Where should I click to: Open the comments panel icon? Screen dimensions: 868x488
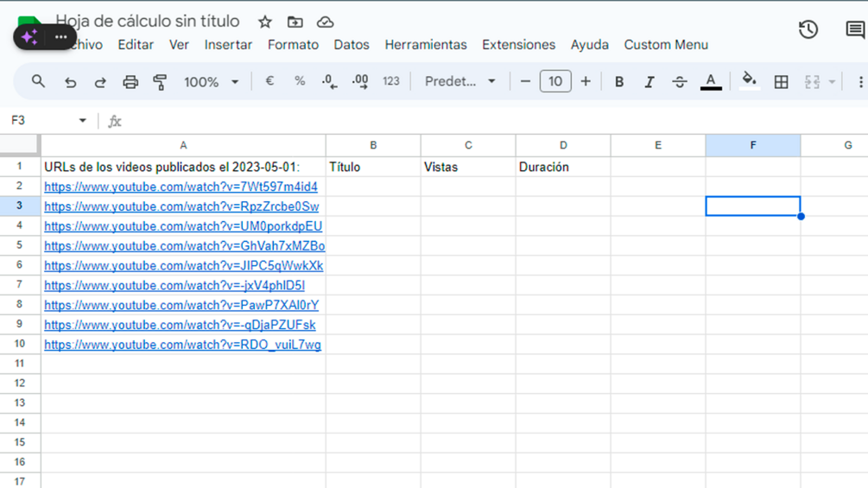click(856, 29)
